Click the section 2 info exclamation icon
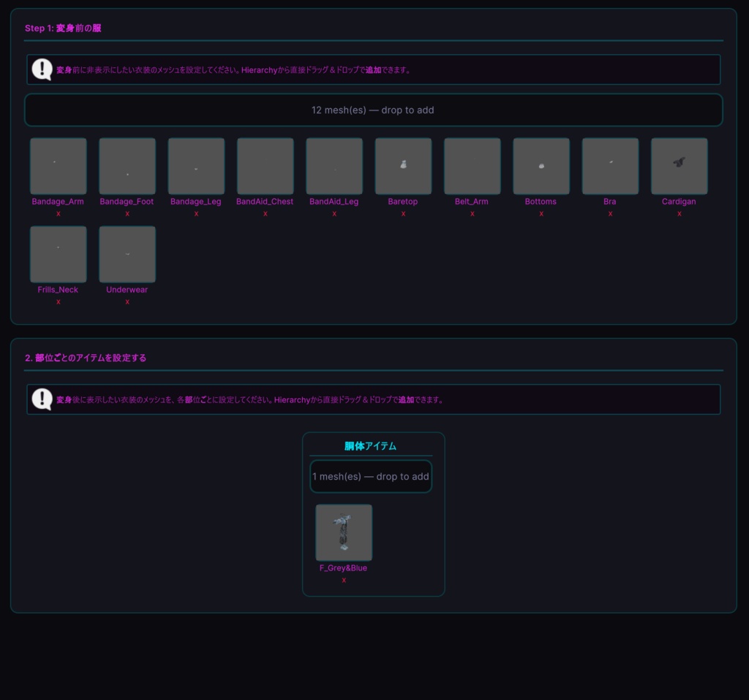Screen dimensions: 749x700 pyautogui.click(x=42, y=399)
